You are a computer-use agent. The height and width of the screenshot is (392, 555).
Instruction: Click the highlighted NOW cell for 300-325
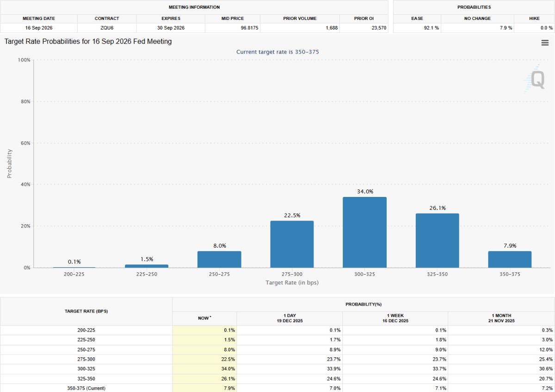(x=204, y=369)
